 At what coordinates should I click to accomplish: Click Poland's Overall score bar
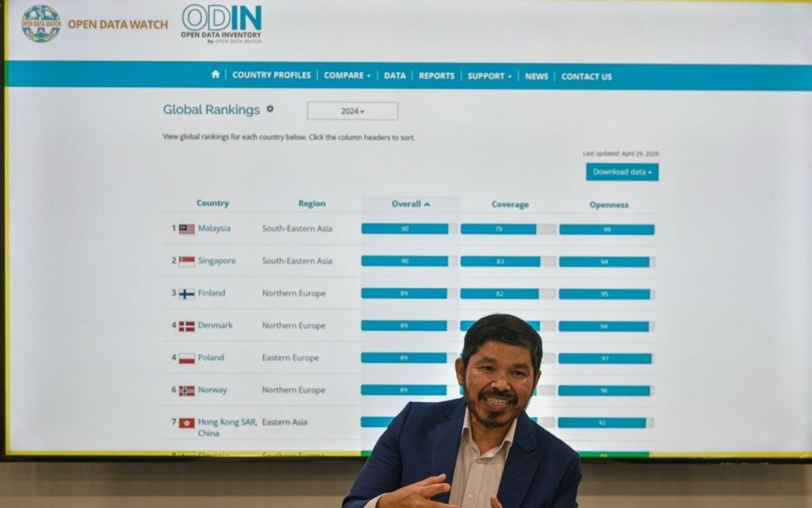tap(409, 357)
